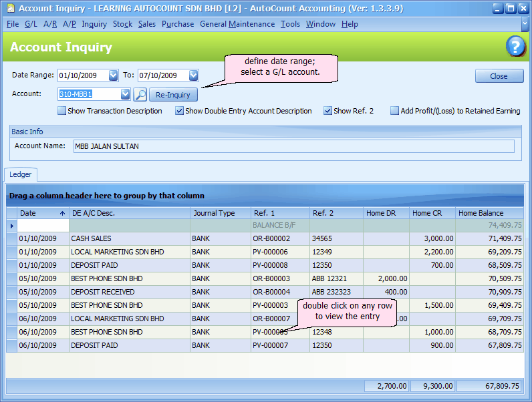Screen dimensions: 532x402
Task: Click the Account Name field MBB JALAN SULTAN
Action: 294,146
